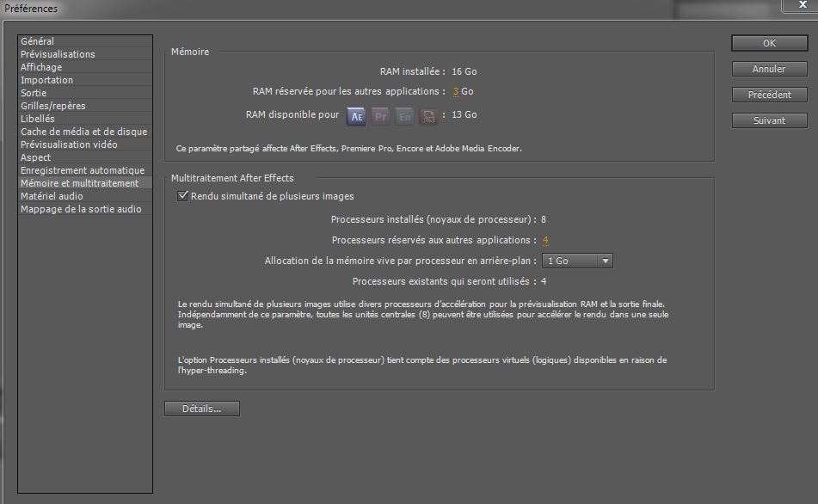Go to previous page with Précédent
Viewport: 818px width, 504px height.
pyautogui.click(x=770, y=95)
